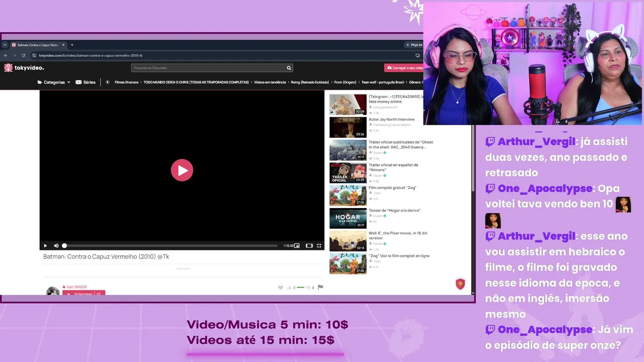Open the Ghost in the shell trailer thumbnail

tap(348, 150)
